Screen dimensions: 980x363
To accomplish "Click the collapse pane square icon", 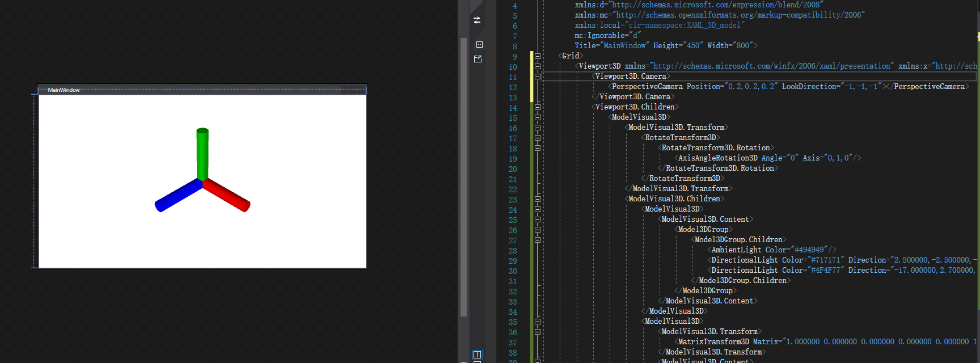I will (479, 44).
